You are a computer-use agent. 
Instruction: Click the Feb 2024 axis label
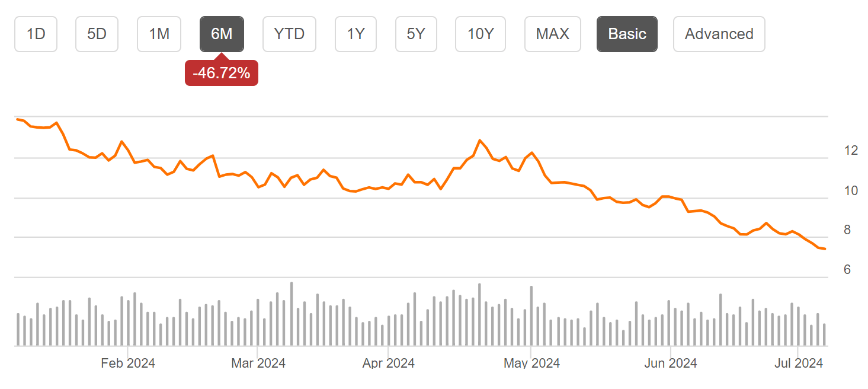pos(128,362)
